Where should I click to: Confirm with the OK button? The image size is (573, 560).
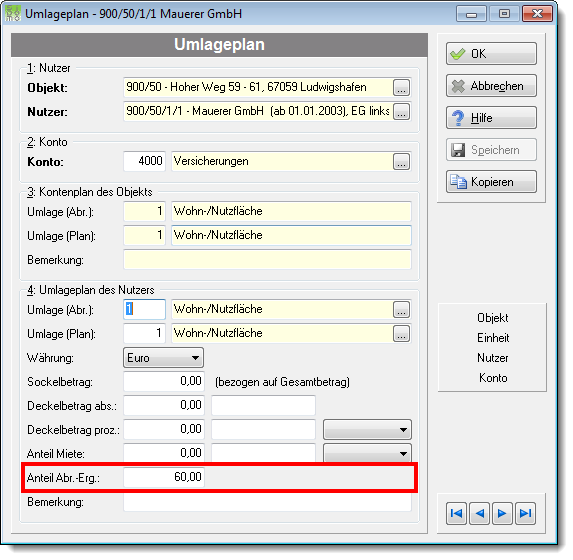[x=491, y=54]
